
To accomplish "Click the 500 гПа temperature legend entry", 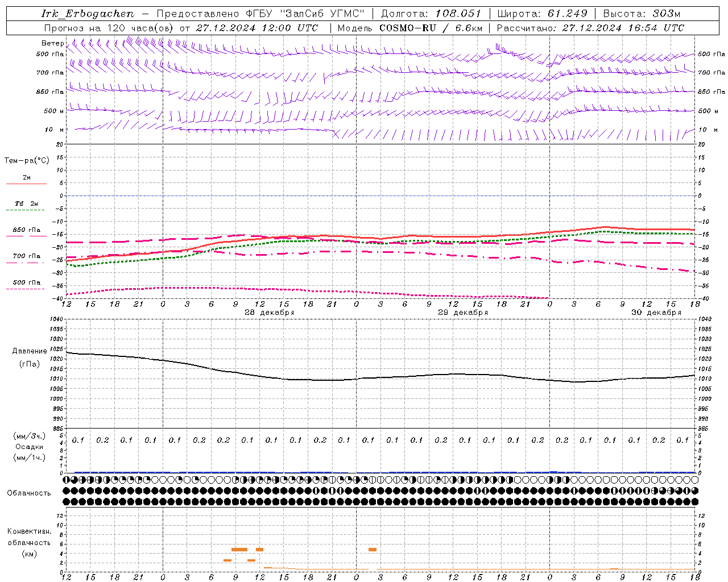I will click(x=26, y=285).
